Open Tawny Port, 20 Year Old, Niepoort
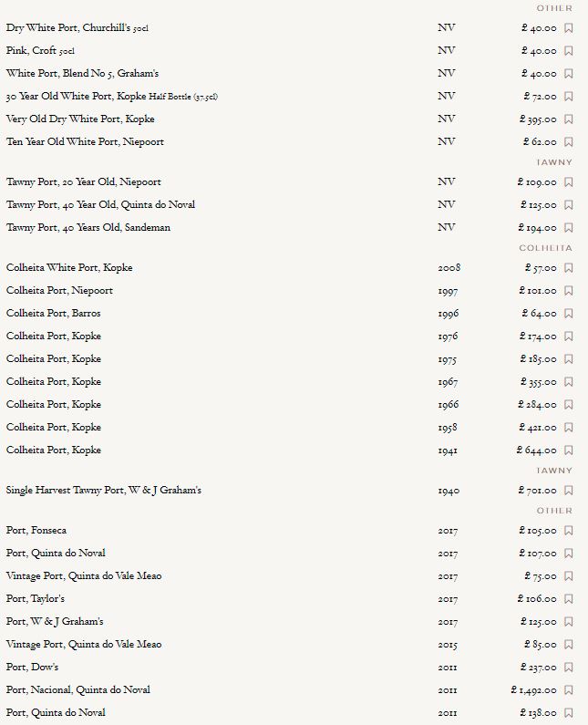 coord(83,182)
